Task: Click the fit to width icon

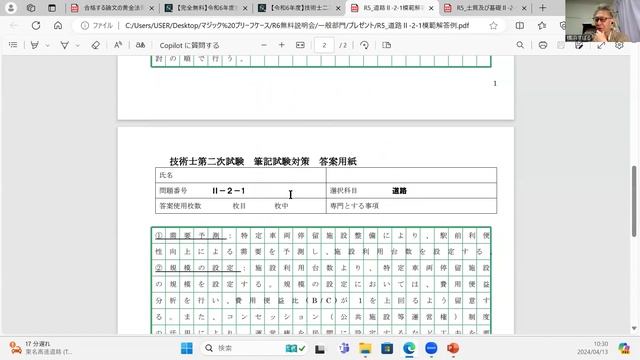Action: (300, 45)
